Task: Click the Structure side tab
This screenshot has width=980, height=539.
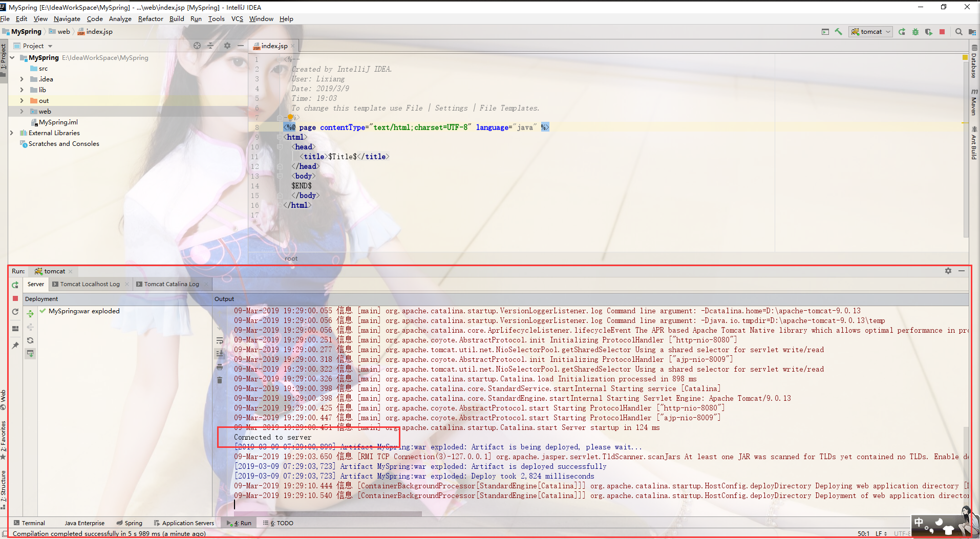Action: click(4, 489)
